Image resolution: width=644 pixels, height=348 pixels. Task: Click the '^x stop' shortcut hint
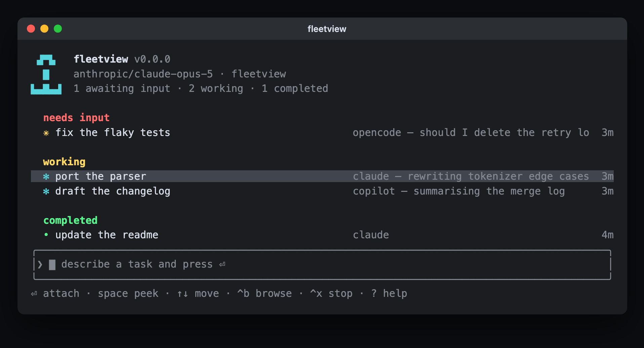[331, 293]
